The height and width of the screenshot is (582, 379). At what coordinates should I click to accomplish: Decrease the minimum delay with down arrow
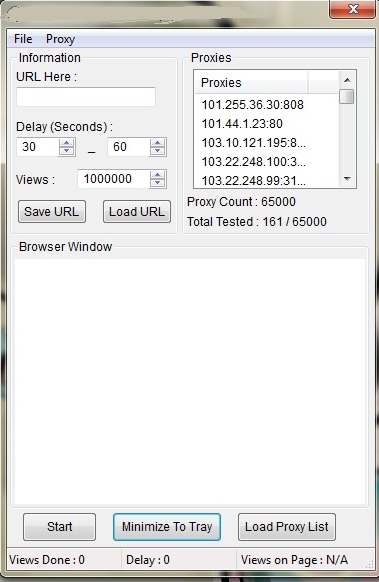click(67, 151)
